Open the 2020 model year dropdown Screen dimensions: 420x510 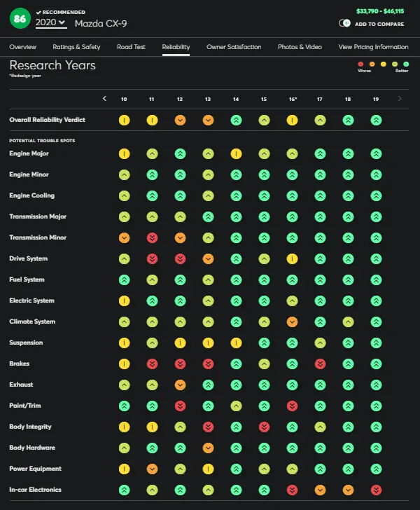click(50, 22)
